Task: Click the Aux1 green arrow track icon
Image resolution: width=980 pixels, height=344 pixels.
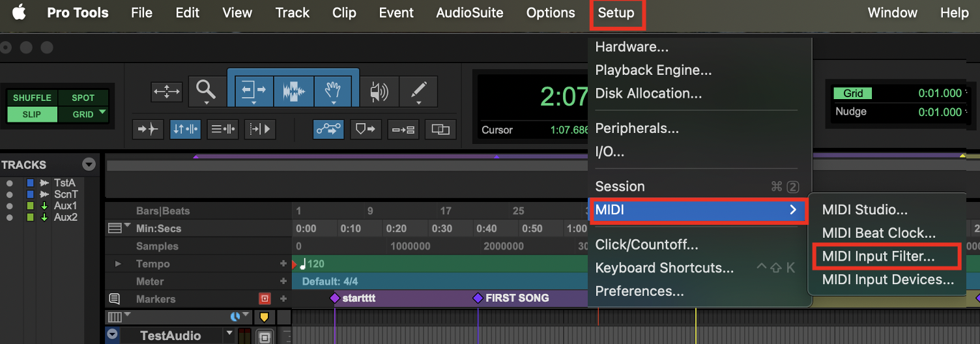Action: pyautogui.click(x=44, y=206)
